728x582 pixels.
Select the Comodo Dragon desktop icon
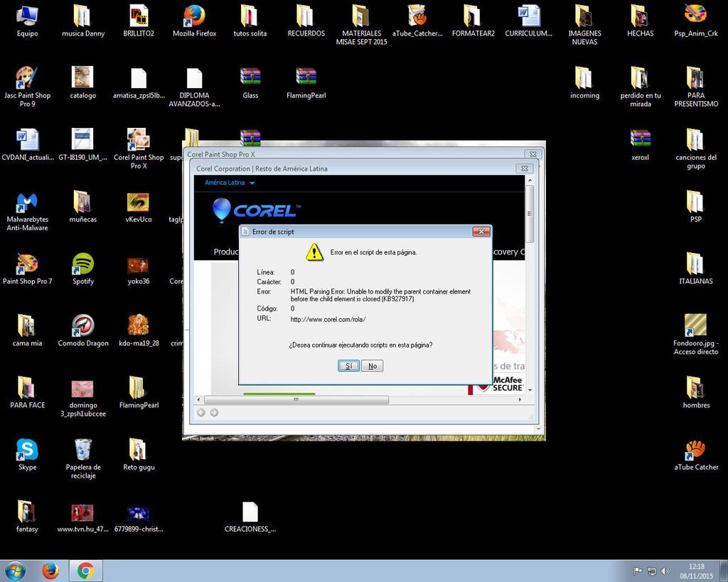tap(83, 330)
